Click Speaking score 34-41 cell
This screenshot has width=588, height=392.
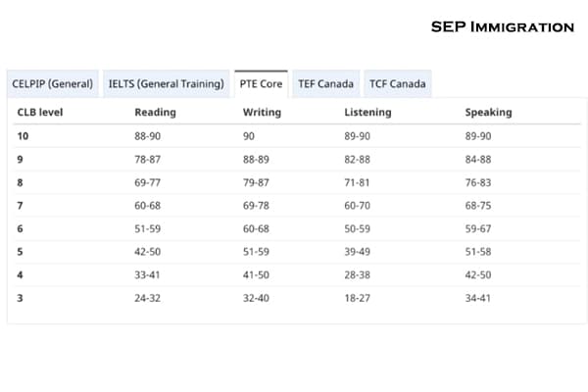click(x=478, y=298)
